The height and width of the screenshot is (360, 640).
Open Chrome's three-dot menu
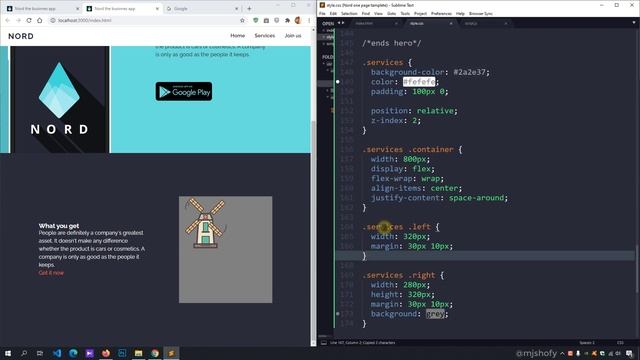tap(309, 20)
